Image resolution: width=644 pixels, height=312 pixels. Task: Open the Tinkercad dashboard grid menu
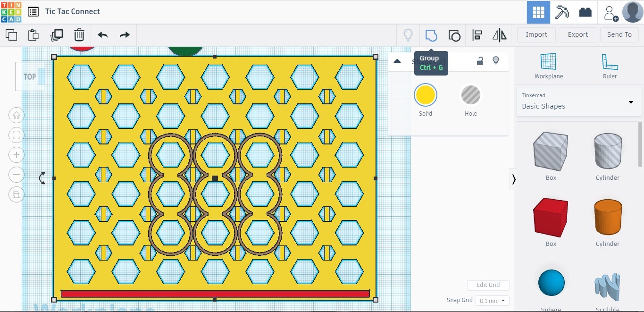(x=538, y=11)
